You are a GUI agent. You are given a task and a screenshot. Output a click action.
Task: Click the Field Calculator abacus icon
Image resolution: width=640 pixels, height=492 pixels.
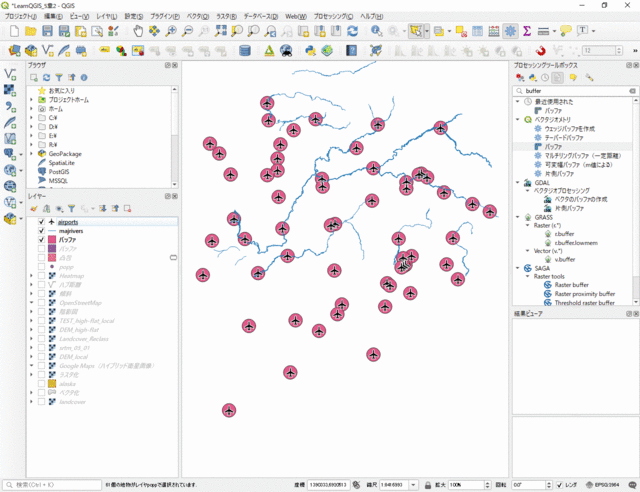click(x=494, y=31)
